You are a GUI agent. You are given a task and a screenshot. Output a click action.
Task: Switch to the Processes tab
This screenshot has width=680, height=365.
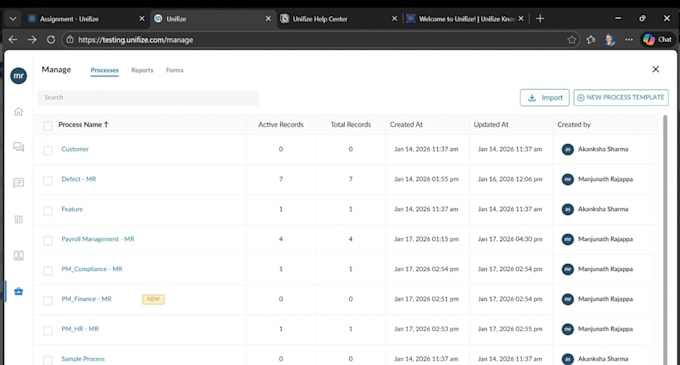click(x=104, y=70)
